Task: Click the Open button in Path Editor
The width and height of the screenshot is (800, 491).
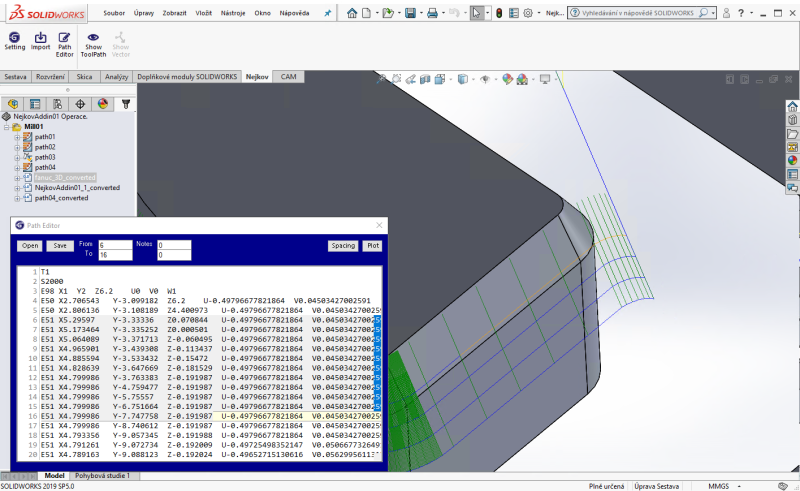Action: click(30, 245)
